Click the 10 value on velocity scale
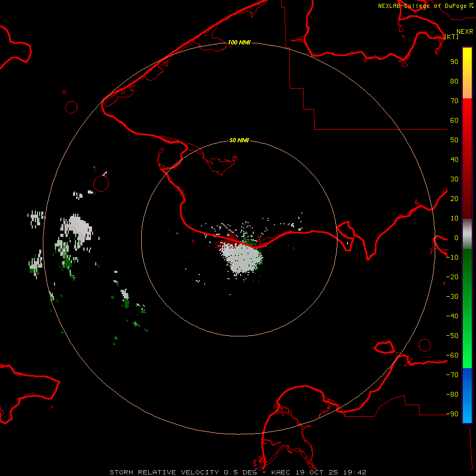 [x=454, y=218]
